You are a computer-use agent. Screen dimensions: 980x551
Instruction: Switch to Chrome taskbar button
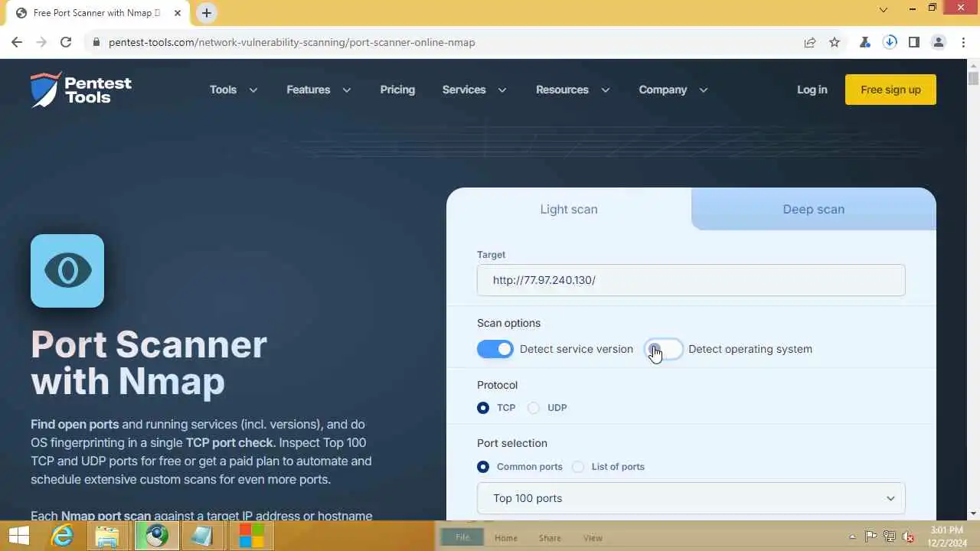coord(157,536)
